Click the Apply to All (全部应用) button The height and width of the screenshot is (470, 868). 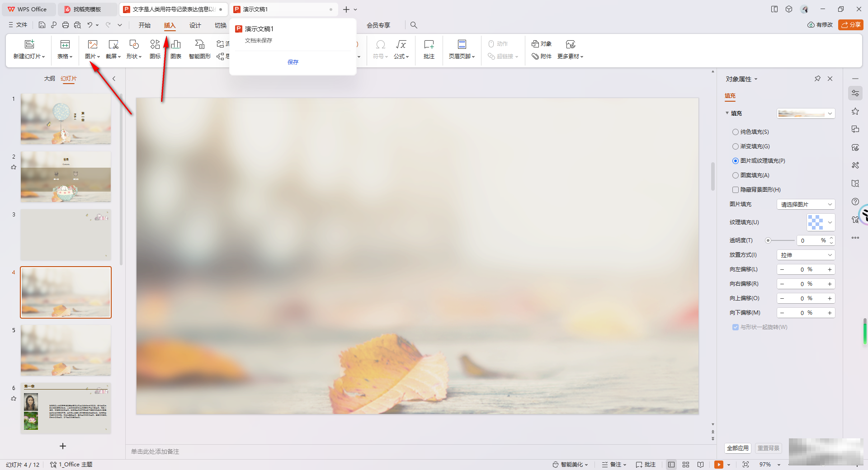coord(738,448)
